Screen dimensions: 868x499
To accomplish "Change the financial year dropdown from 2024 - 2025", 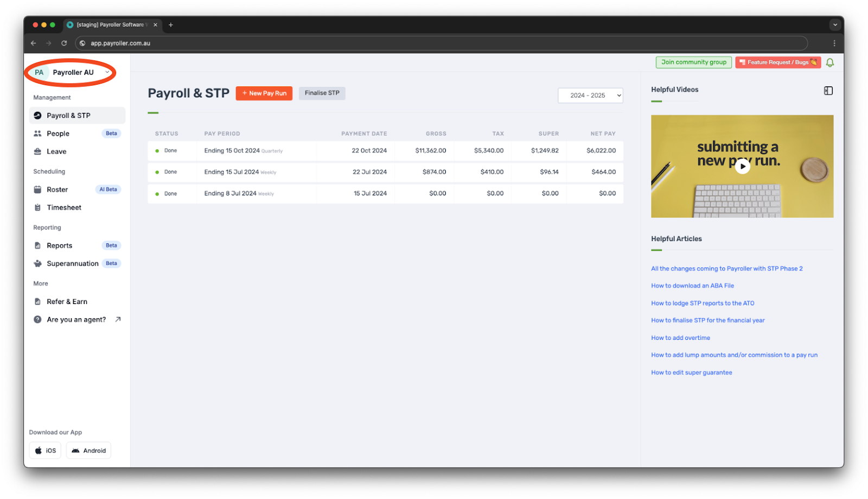I will (x=590, y=95).
